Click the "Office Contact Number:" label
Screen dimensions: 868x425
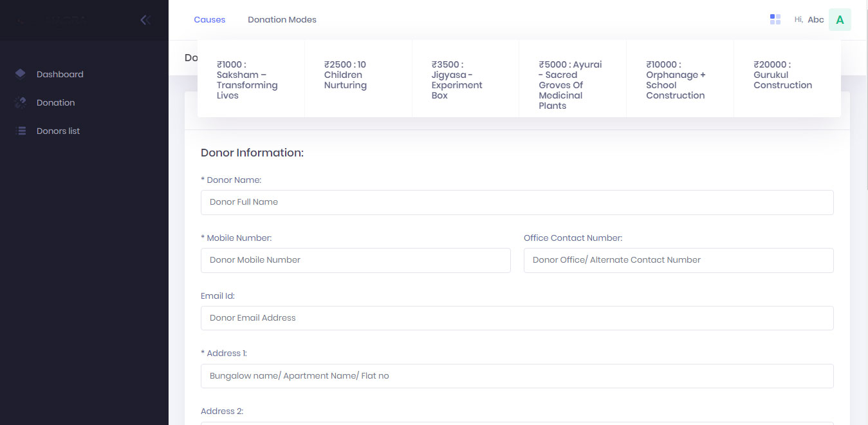(573, 238)
